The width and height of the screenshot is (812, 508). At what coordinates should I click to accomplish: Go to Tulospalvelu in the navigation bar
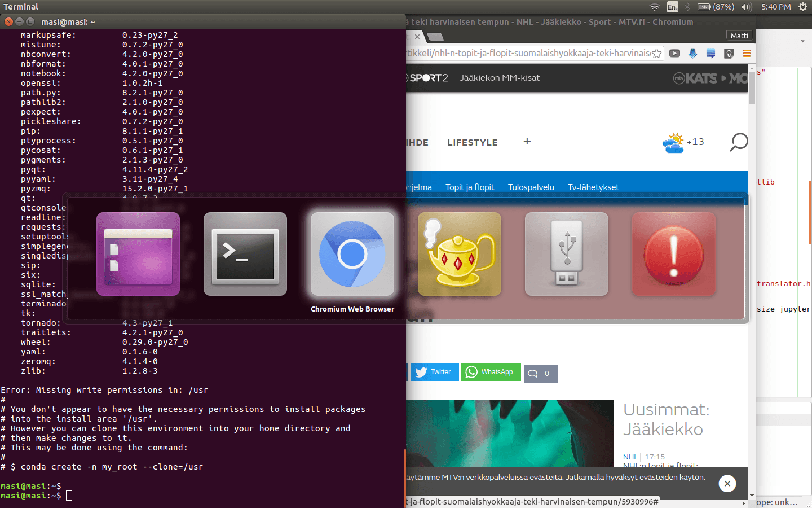pyautogui.click(x=531, y=187)
